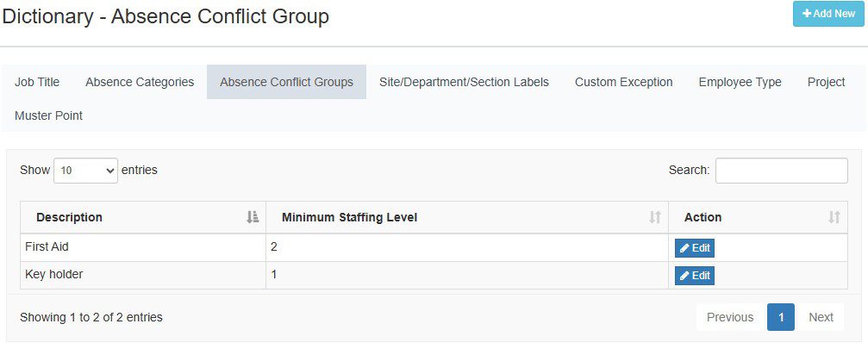Switch to the Job Title tab

coord(37,82)
